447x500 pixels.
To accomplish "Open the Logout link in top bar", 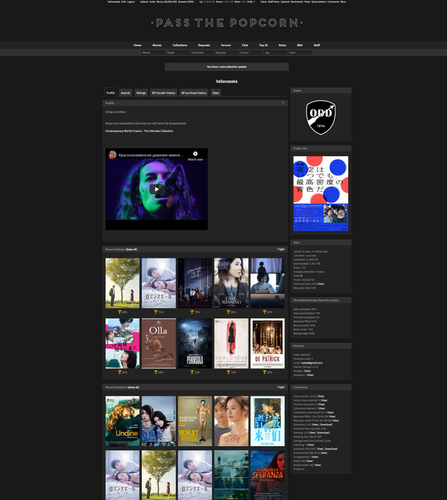I will (130, 2).
